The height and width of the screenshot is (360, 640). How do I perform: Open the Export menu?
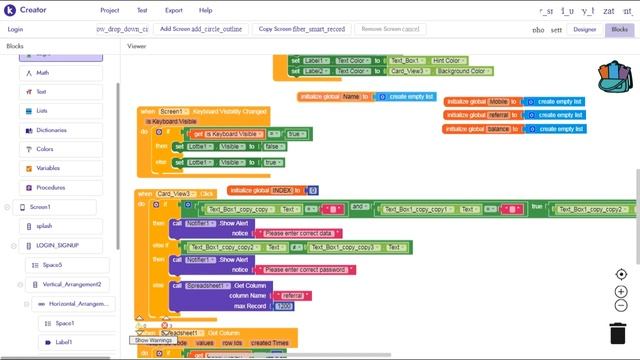[174, 11]
